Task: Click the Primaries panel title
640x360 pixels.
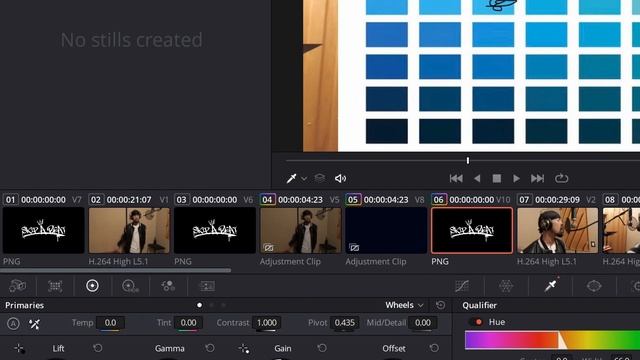Action: point(24,305)
